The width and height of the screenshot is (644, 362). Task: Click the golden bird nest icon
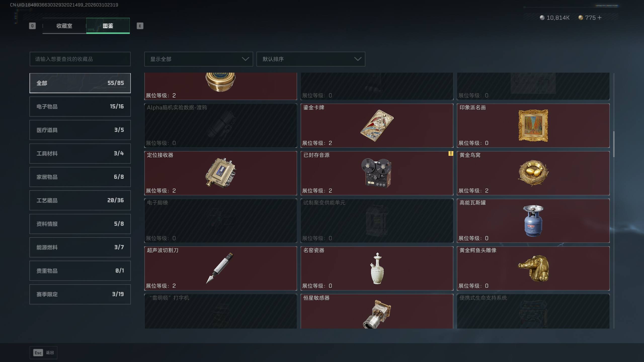533,173
